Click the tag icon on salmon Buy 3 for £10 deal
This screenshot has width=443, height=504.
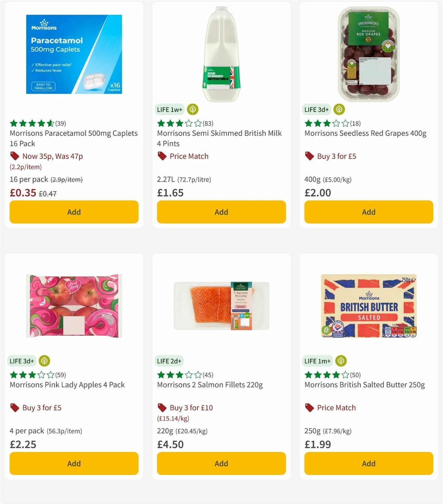tap(161, 407)
